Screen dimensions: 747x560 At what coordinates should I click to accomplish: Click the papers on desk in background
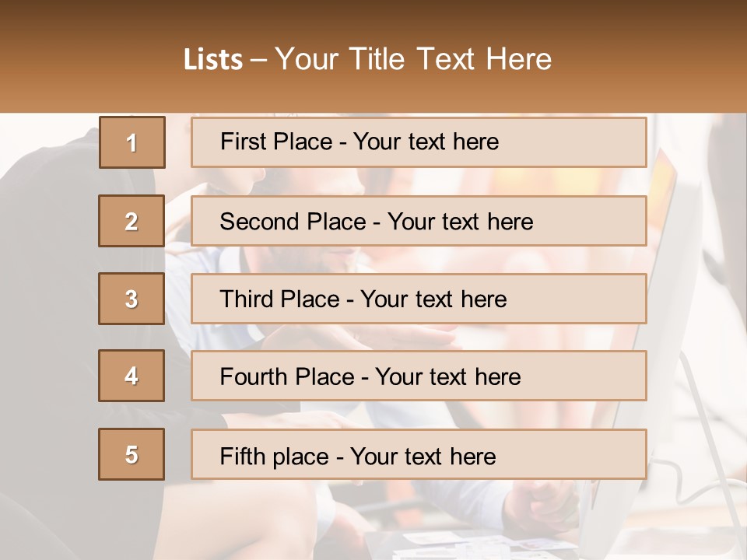click(x=467, y=542)
